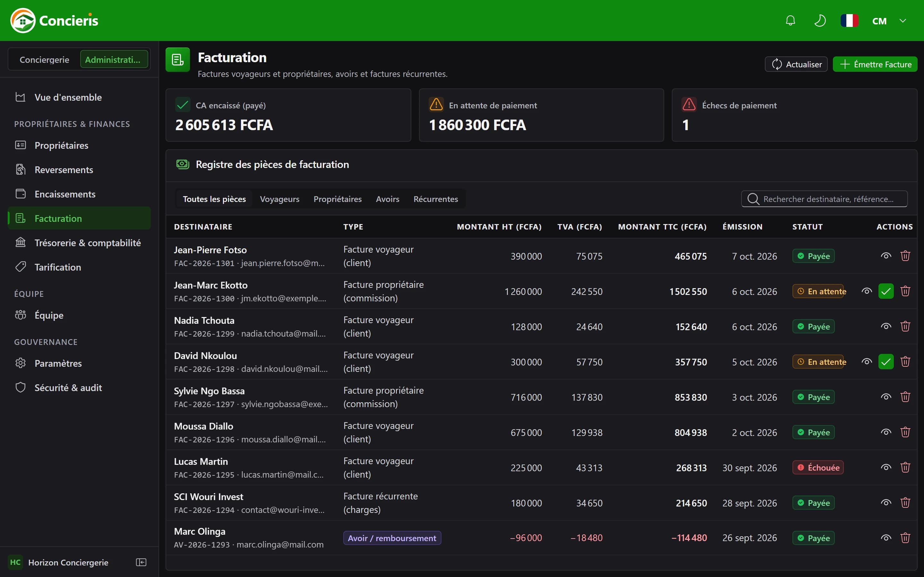The width and height of the screenshot is (924, 577).
Task: Delete the Marc Olinga credit note
Action: click(905, 538)
